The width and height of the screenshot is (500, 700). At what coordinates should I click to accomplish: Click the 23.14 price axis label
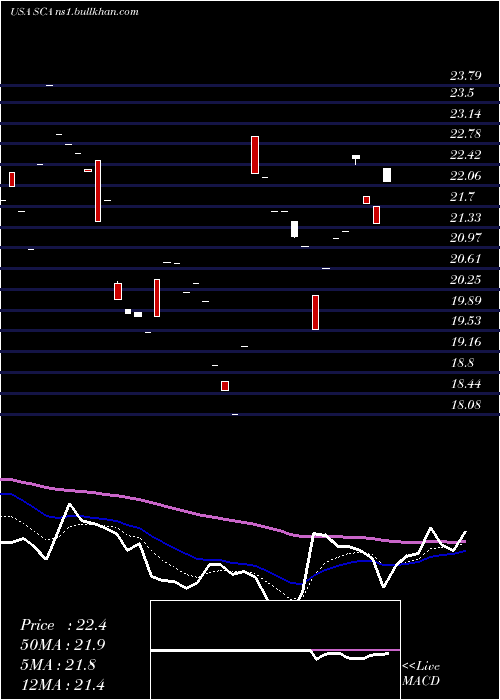click(x=466, y=114)
